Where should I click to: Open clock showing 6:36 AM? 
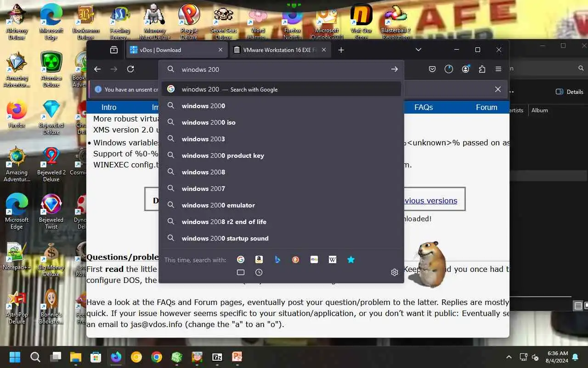(558, 357)
